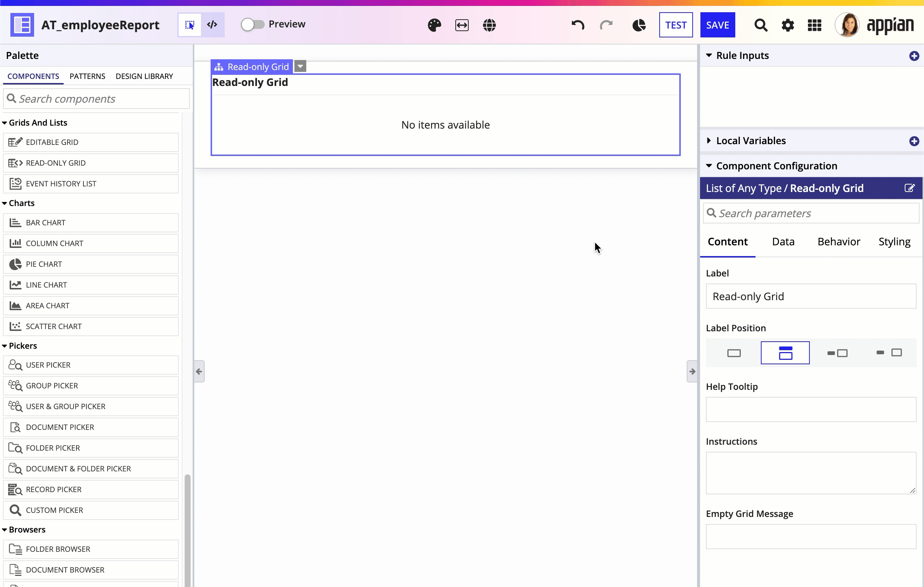This screenshot has height=587, width=924.
Task: Expand the Local Variables section
Action: point(709,141)
